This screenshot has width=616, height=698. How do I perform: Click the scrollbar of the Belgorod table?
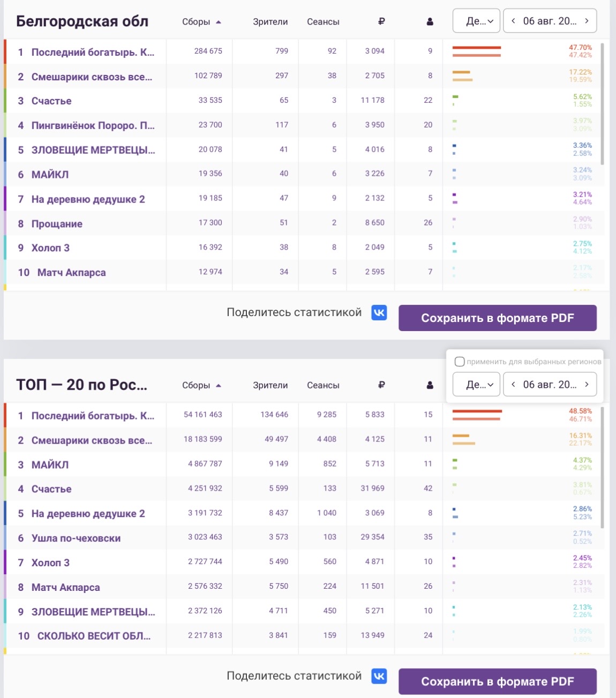(x=603, y=104)
